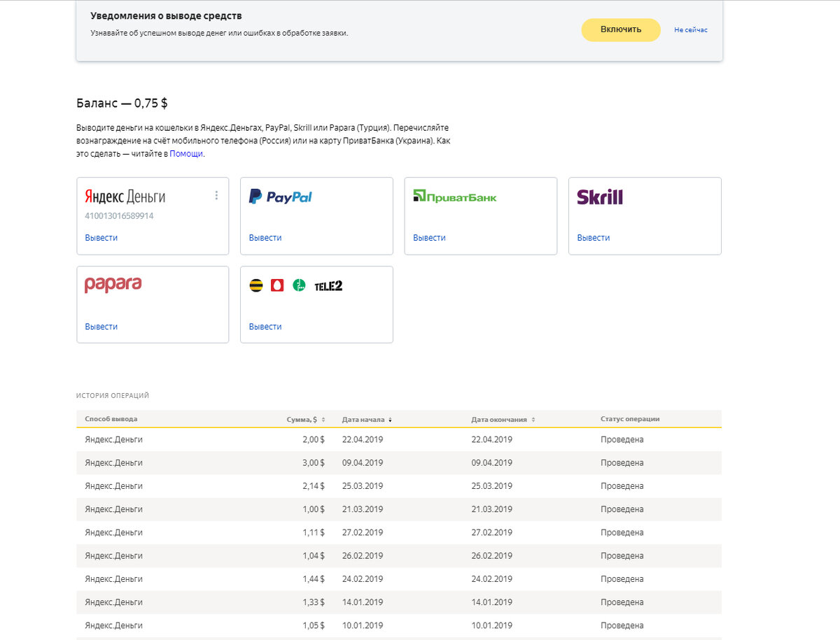The image size is (840, 640).
Task: Click Вывести under Яндекс Деньги
Action: [101, 238]
